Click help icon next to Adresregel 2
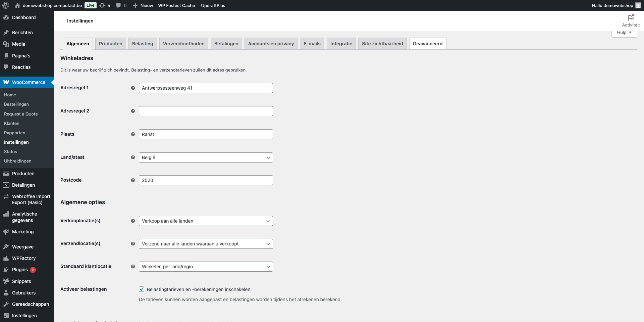Screen dimensions: 644x322 (x=133, y=111)
